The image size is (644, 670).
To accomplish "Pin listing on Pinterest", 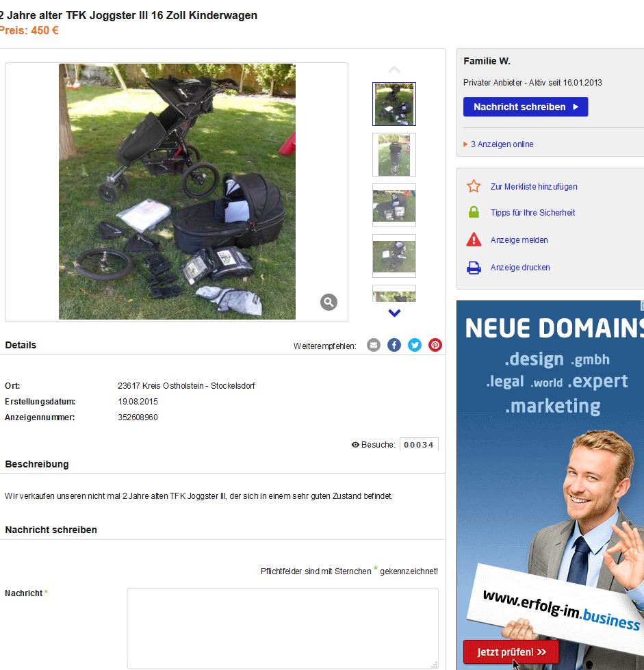I will [435, 345].
